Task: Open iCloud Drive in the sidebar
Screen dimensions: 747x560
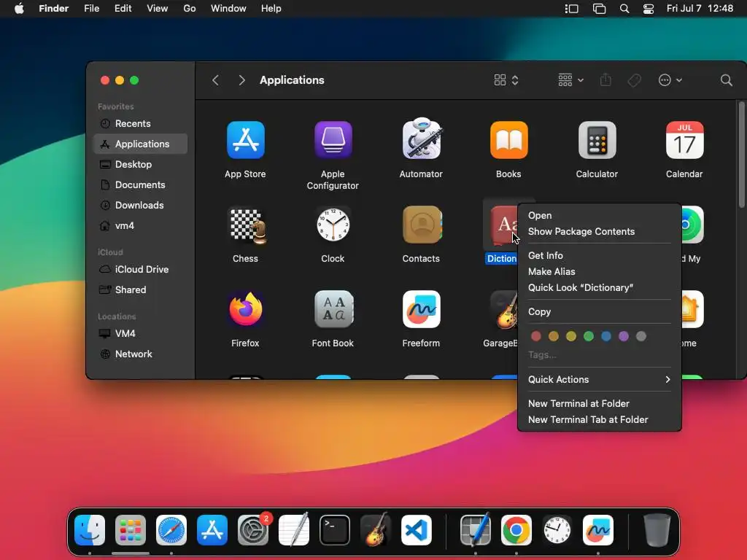Action: tap(141, 270)
